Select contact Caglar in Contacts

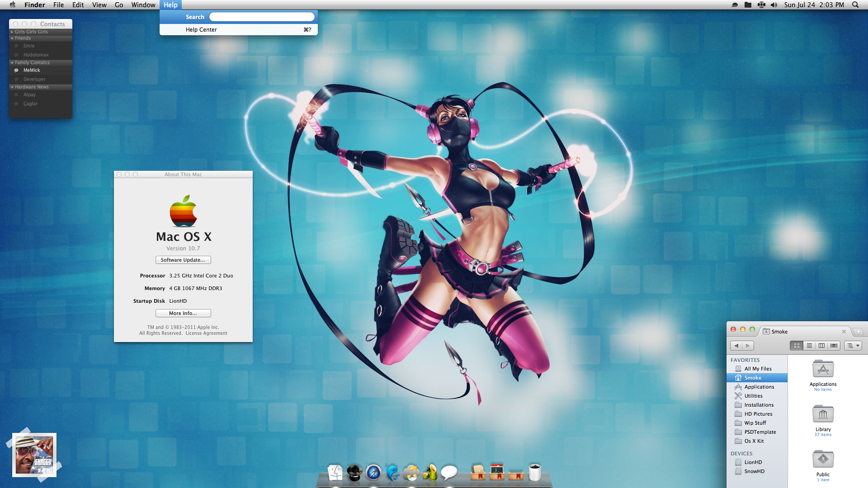41,104
